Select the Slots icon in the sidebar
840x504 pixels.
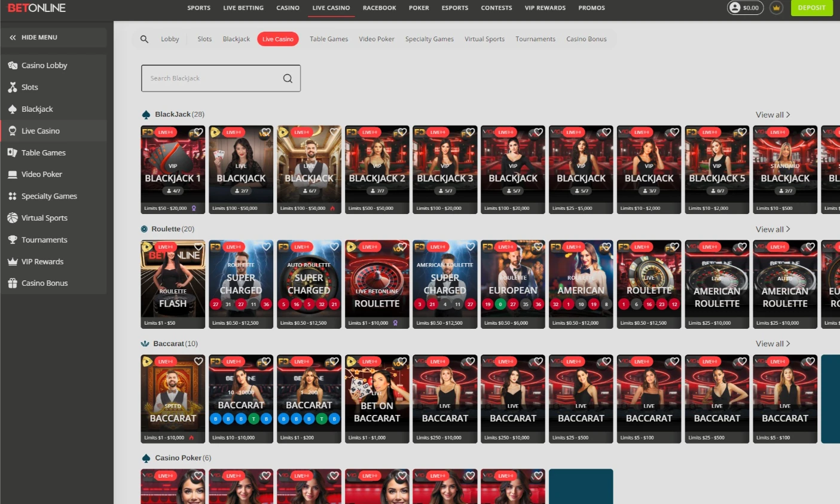(x=13, y=87)
